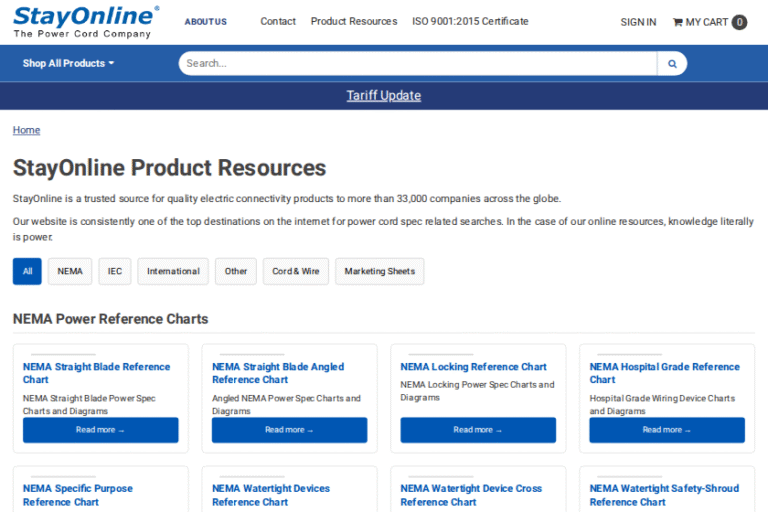Screen dimensions: 768x512
Task: Show International resources filter
Action: tap(173, 271)
